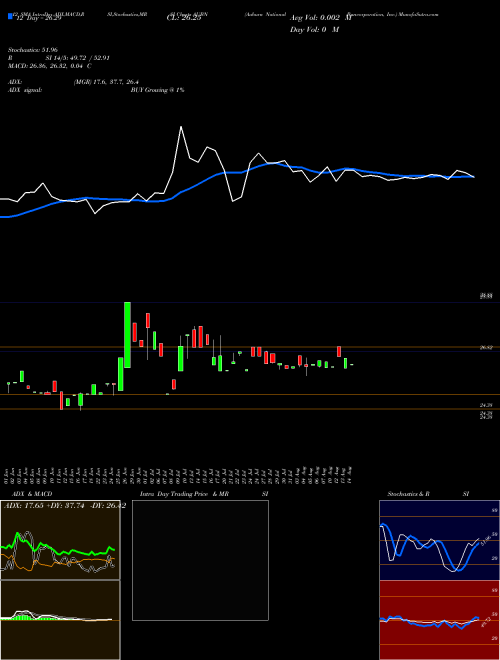Click the 'MACD: 26.36, 26.32, 0.04 C' line
The image size is (500, 660).
(x=50, y=66)
